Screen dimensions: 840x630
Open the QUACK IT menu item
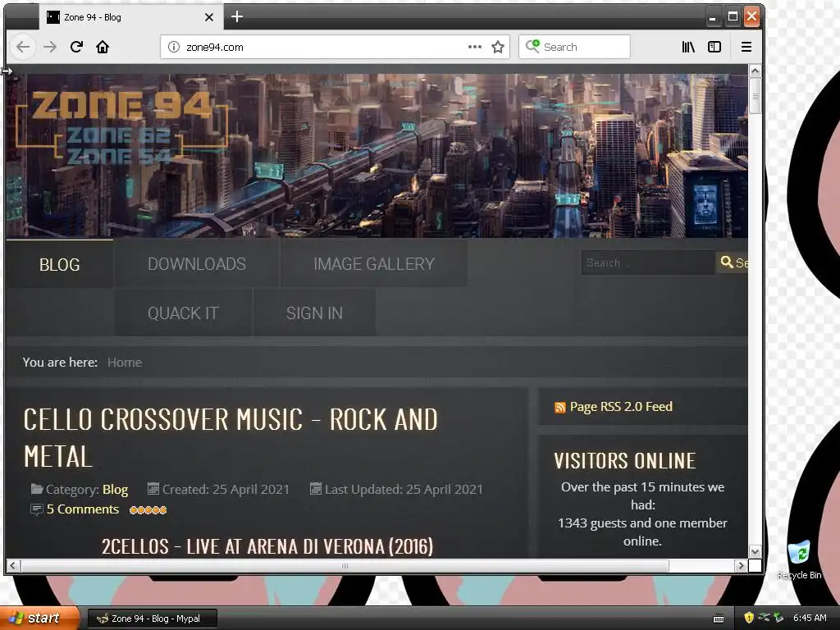183,313
